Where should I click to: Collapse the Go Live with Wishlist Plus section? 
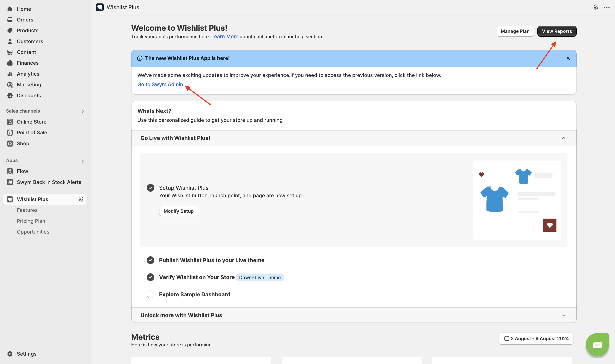tap(563, 138)
